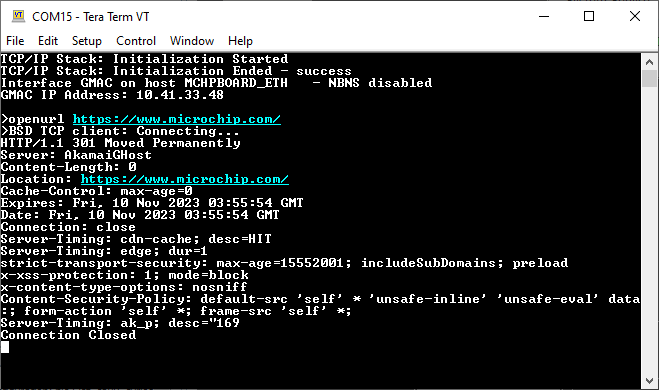Open the Help menu

pos(240,41)
